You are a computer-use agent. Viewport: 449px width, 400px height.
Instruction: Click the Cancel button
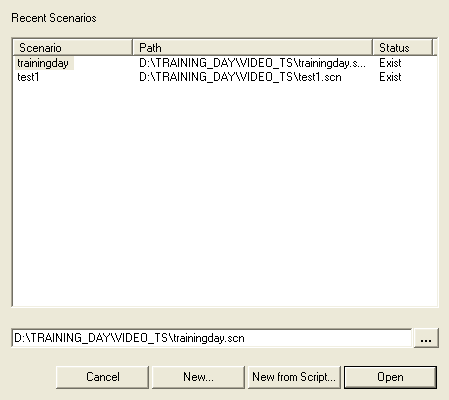point(102,377)
